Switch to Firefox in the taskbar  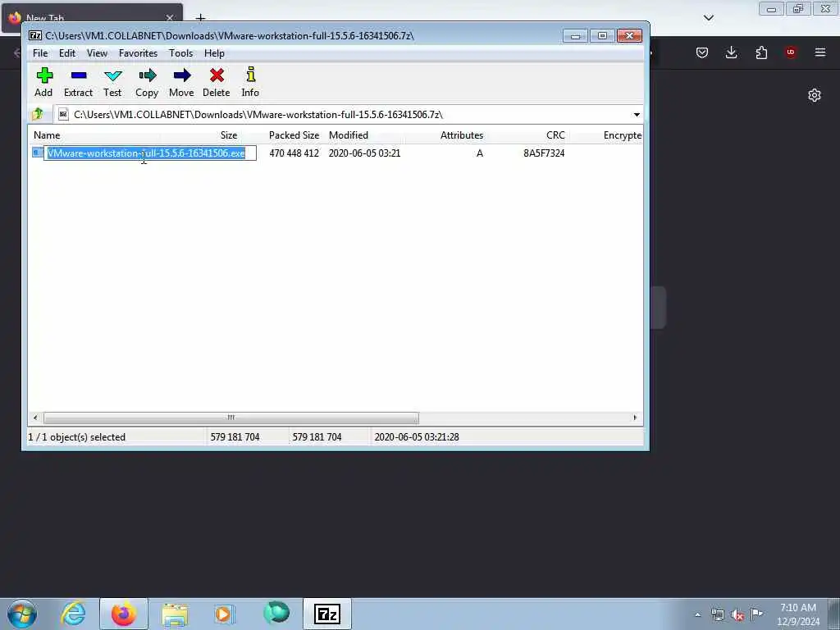tap(124, 614)
